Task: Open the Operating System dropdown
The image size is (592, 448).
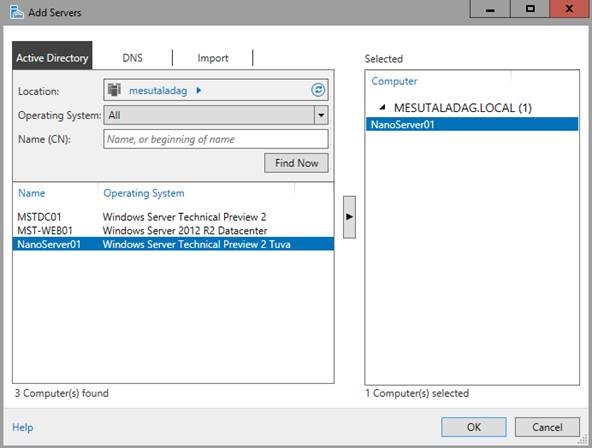Action: 321,115
